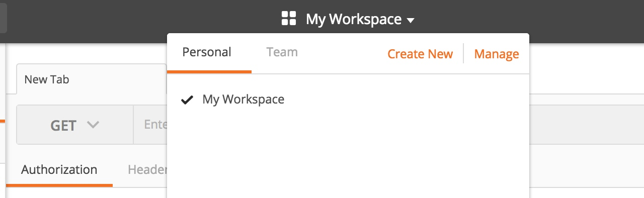Image resolution: width=644 pixels, height=198 pixels.
Task: Open the GET method dropdown
Action: [x=75, y=125]
